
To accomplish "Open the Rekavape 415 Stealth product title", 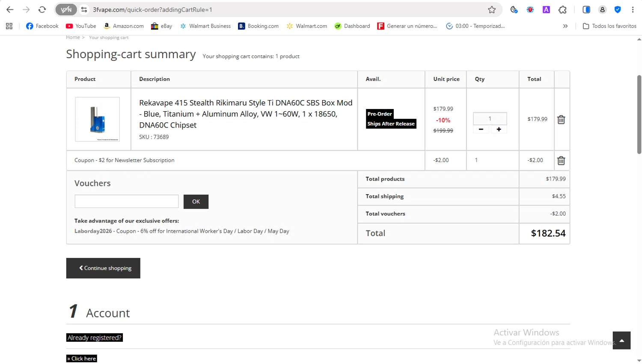I will tap(246, 114).
